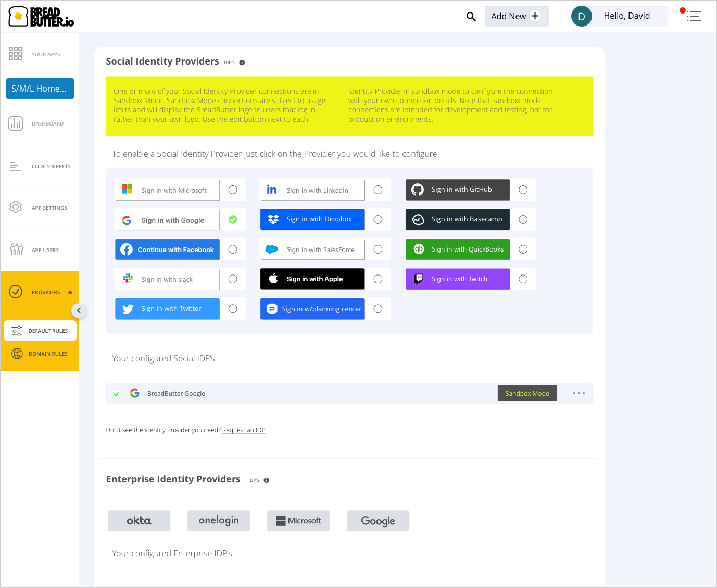Toggle the Google provider green check
Viewport: 717px width, 588px height.
pyautogui.click(x=233, y=220)
